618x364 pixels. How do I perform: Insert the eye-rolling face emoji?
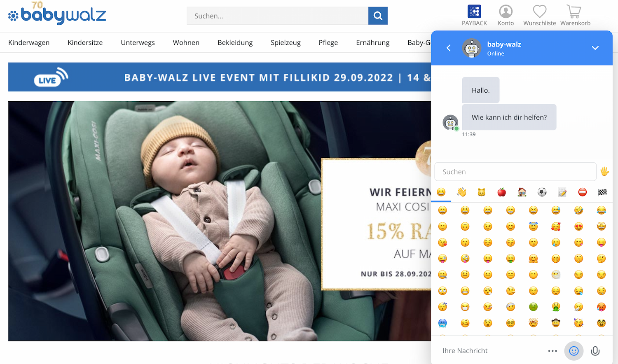click(x=442, y=291)
